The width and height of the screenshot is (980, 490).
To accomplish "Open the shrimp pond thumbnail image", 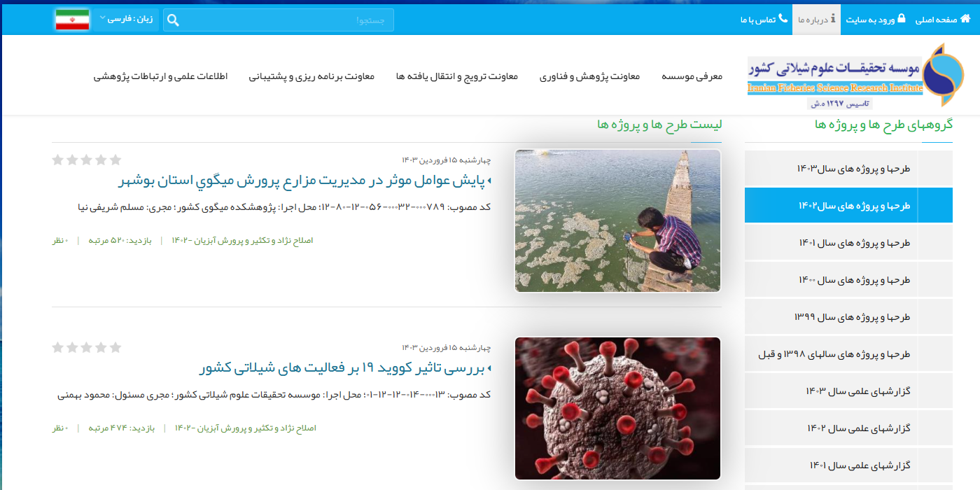I will click(x=617, y=220).
